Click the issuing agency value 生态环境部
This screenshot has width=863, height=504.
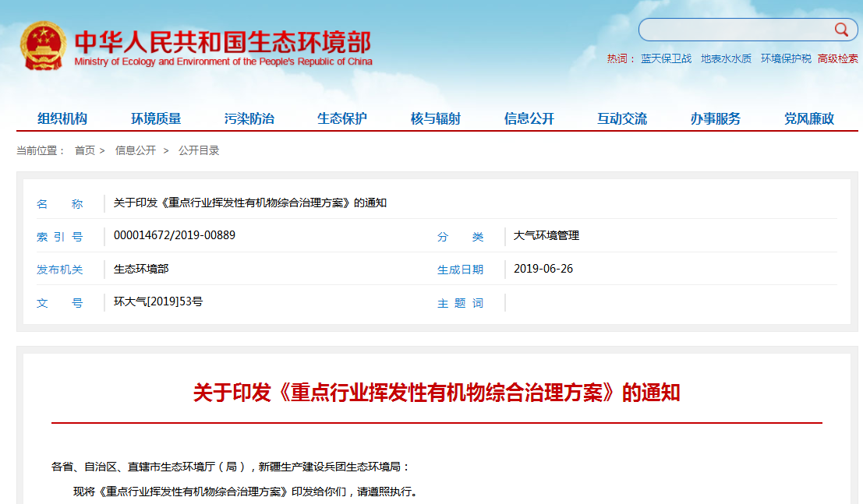[x=141, y=269]
